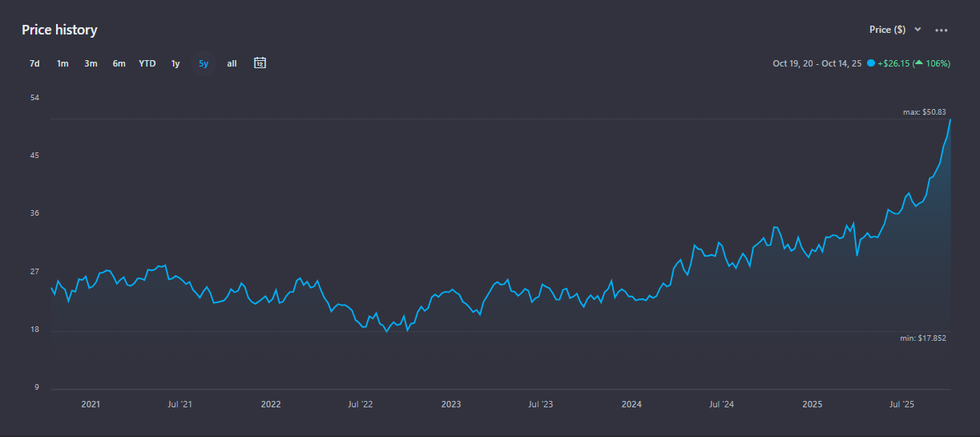Switch the chart to 1m range
Screen dimensions: 980x437
tap(63, 63)
